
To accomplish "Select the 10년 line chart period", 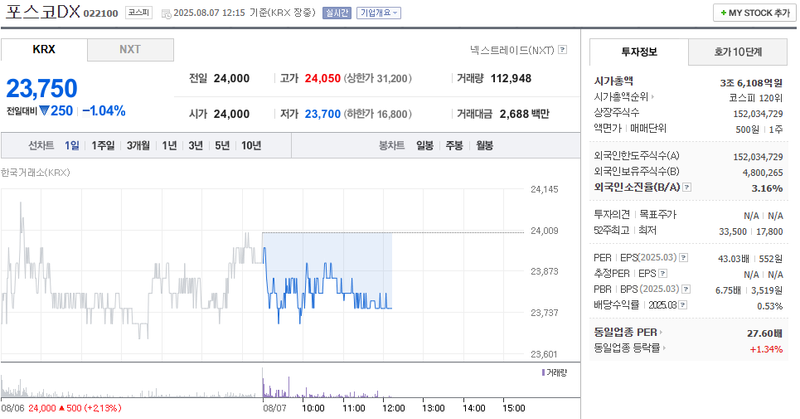I will pyautogui.click(x=251, y=146).
